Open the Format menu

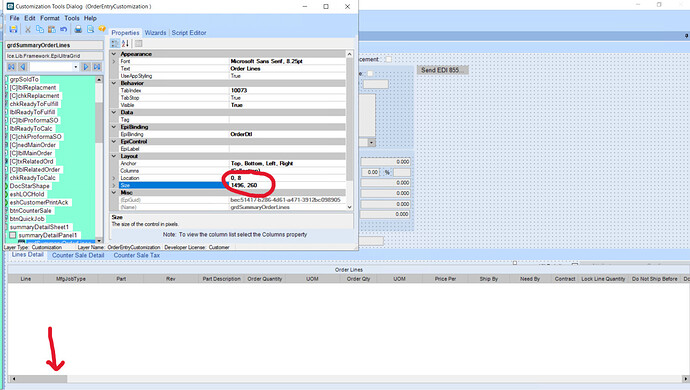coord(50,18)
